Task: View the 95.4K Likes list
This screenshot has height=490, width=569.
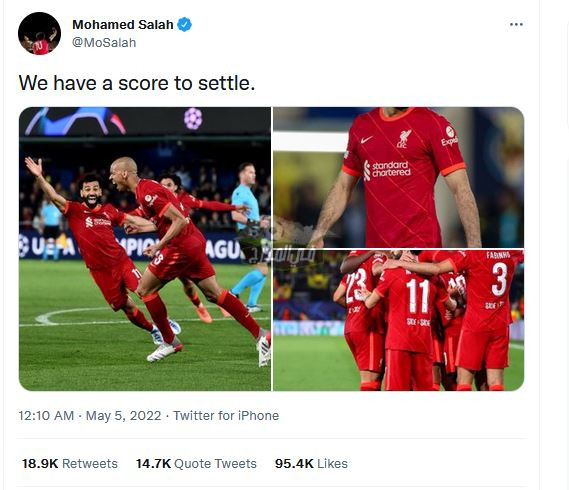Action: pyautogui.click(x=311, y=464)
